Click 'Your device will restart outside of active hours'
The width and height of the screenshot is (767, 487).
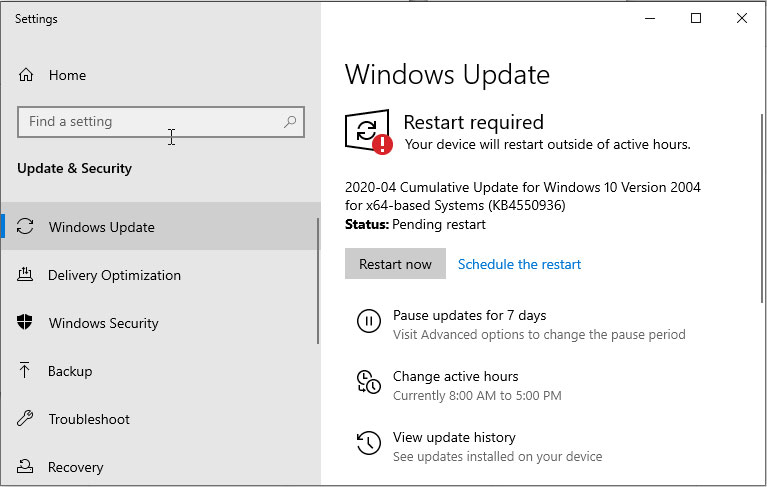547,144
